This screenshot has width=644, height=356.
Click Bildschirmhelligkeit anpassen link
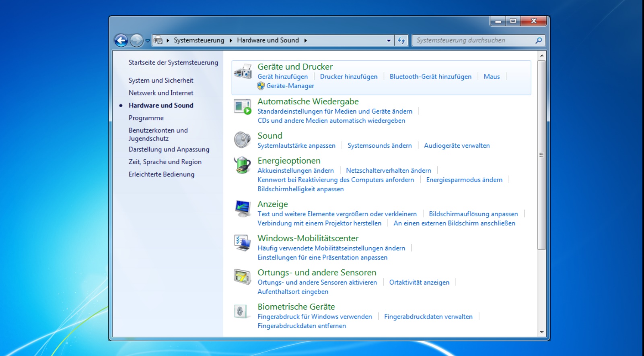(300, 189)
